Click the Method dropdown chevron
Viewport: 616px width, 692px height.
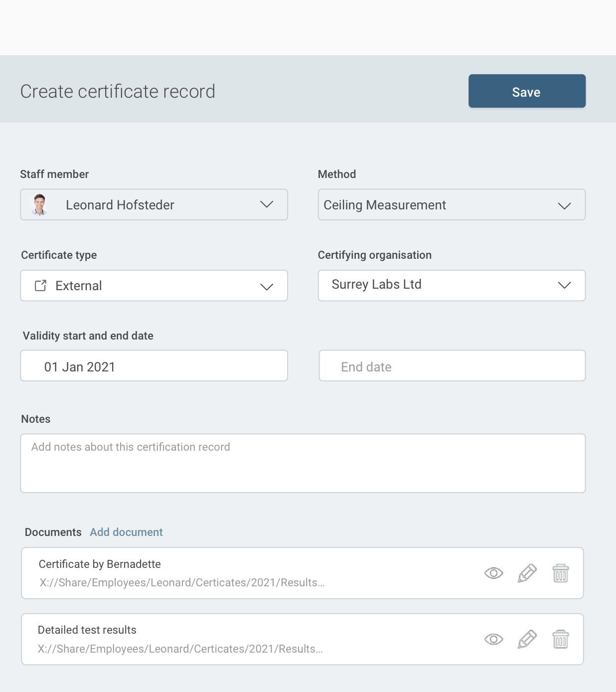click(x=564, y=205)
